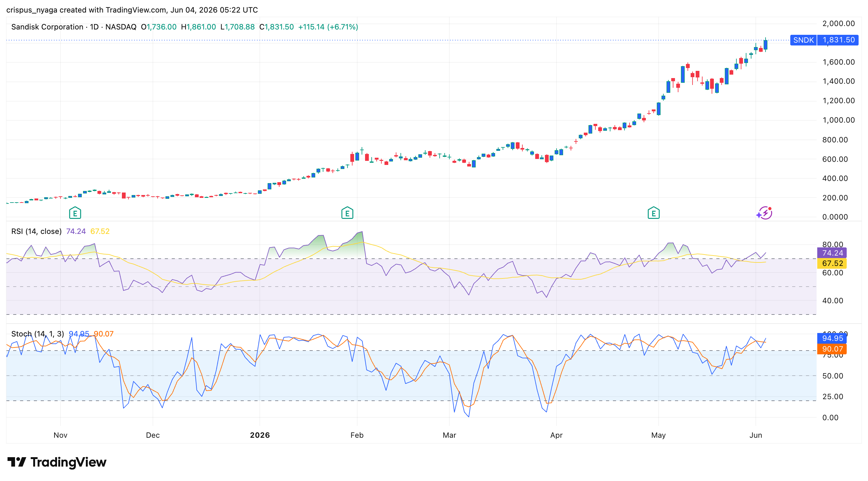
Task: Click the RSI 60.00 axis label
Action: [x=832, y=273]
